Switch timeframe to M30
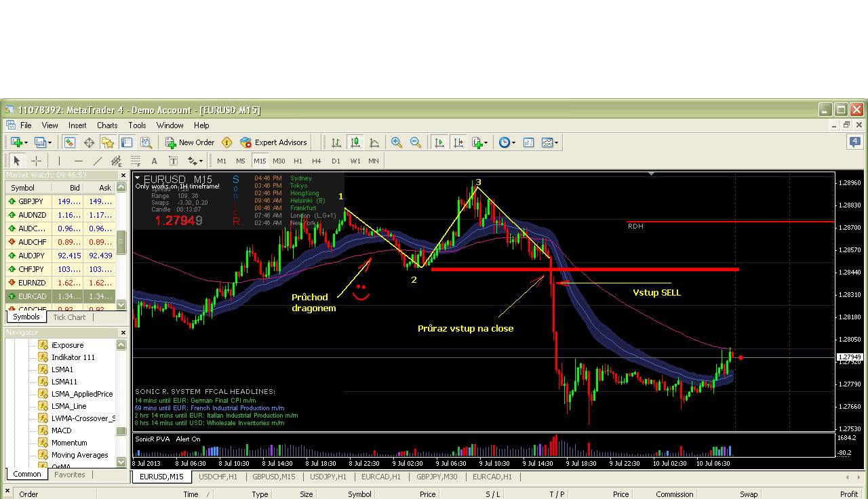 pyautogui.click(x=279, y=161)
